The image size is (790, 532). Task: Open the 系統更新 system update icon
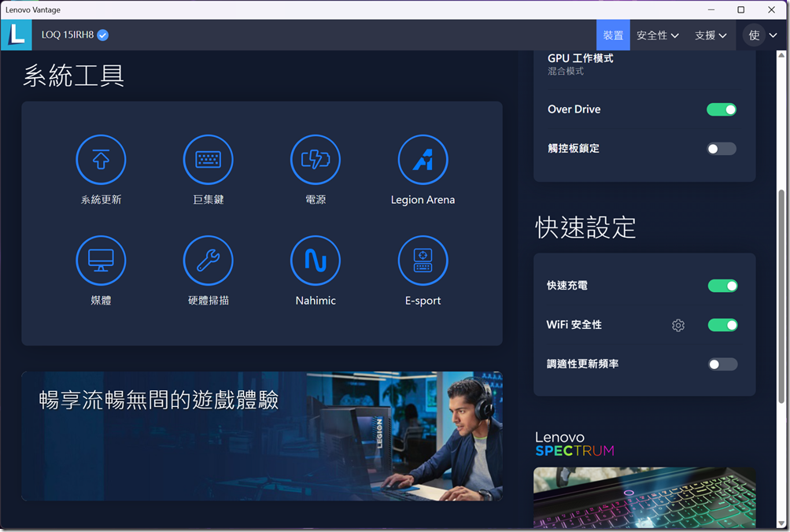pyautogui.click(x=101, y=160)
